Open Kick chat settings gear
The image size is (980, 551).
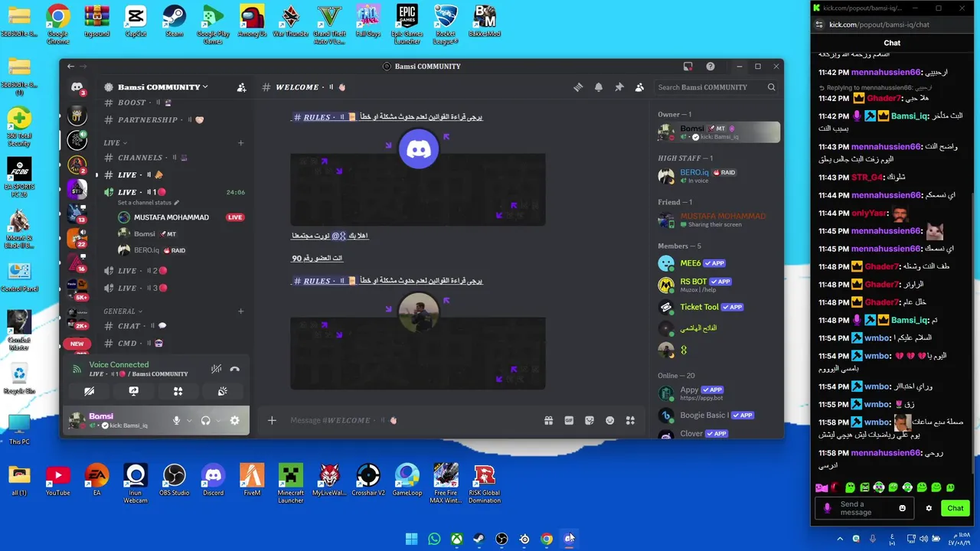pos(929,508)
